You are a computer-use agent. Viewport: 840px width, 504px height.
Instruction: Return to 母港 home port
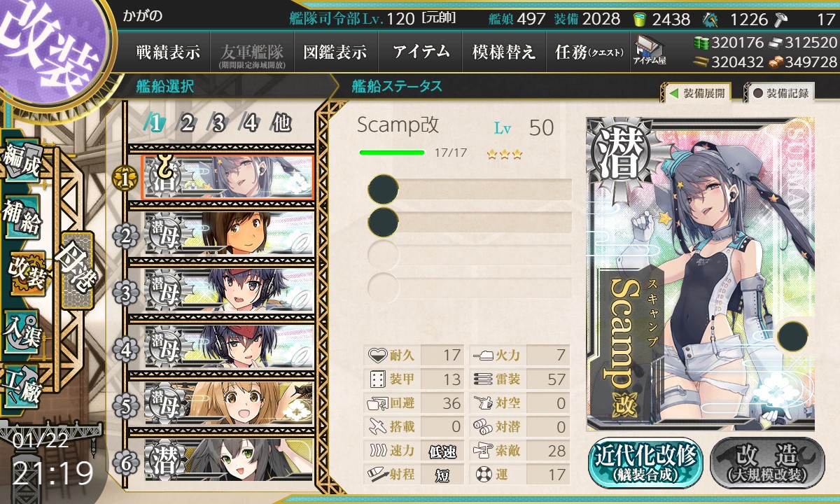click(x=76, y=270)
